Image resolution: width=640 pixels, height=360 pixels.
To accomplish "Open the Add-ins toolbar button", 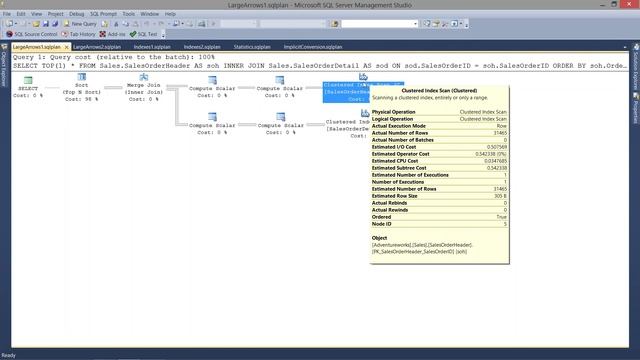I will pyautogui.click(x=112, y=34).
